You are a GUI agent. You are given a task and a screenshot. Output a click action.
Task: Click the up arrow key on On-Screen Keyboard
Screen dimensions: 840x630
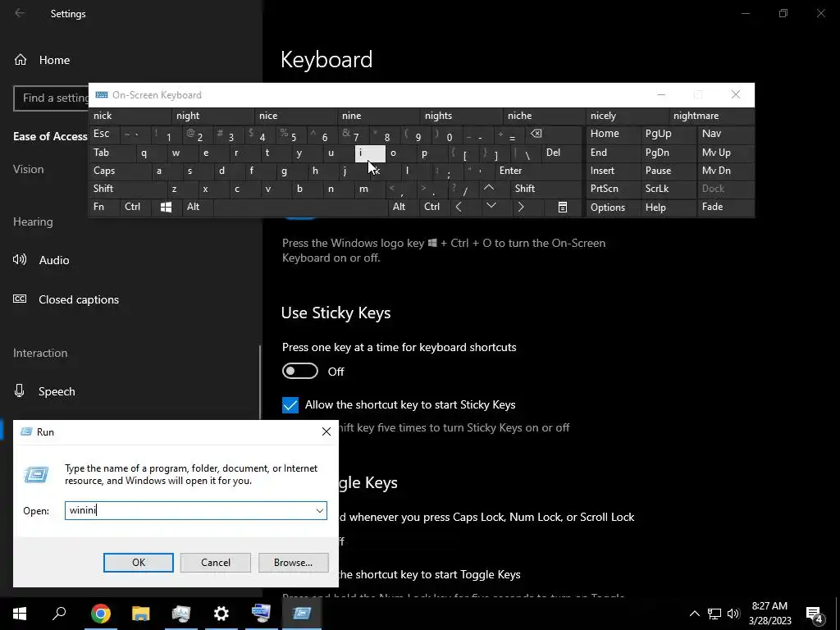click(489, 189)
